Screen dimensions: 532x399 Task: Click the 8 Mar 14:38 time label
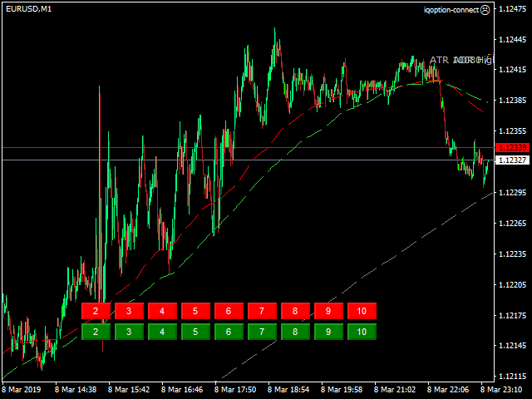tap(76, 390)
